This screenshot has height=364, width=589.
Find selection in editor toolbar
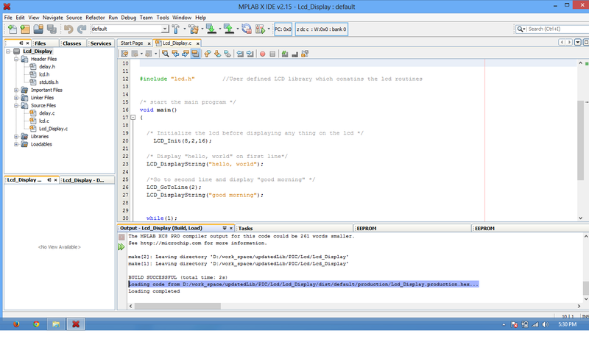coord(165,54)
